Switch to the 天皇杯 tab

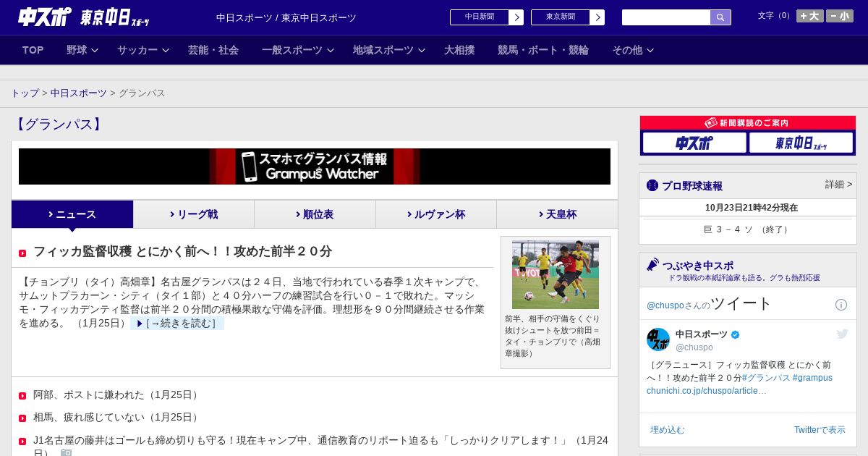557,214
